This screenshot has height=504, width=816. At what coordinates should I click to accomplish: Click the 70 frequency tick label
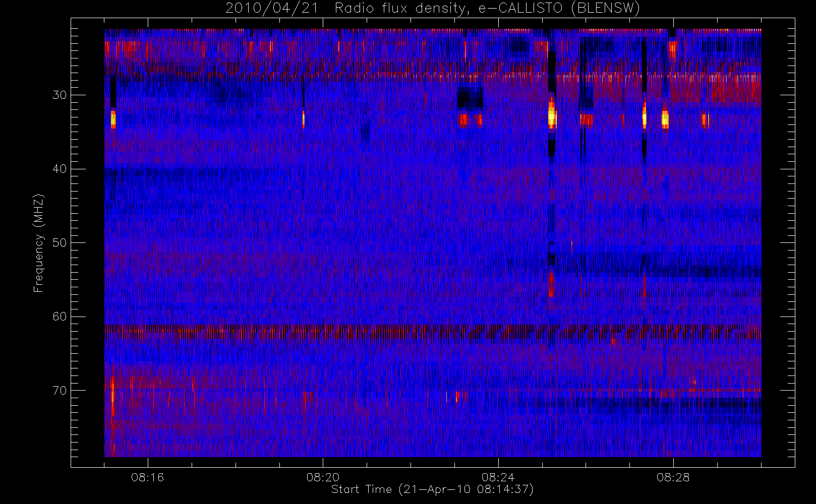[x=60, y=391]
